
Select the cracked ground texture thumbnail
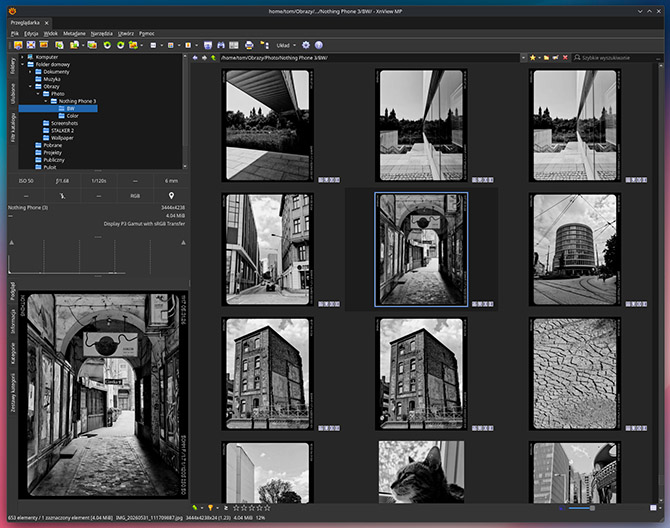pos(575,373)
